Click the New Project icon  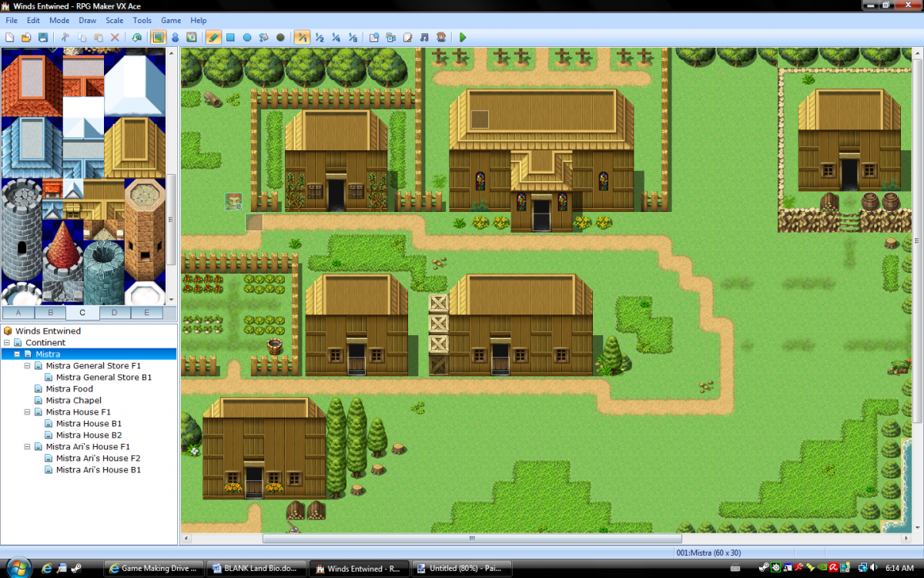(9, 37)
